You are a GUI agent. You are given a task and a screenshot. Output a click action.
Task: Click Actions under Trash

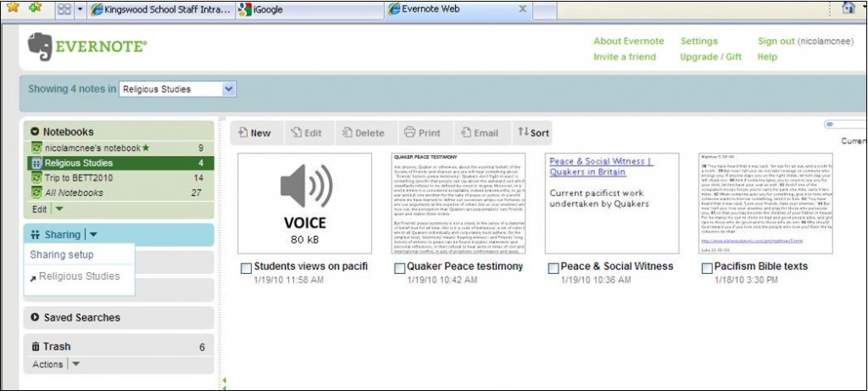click(x=47, y=365)
